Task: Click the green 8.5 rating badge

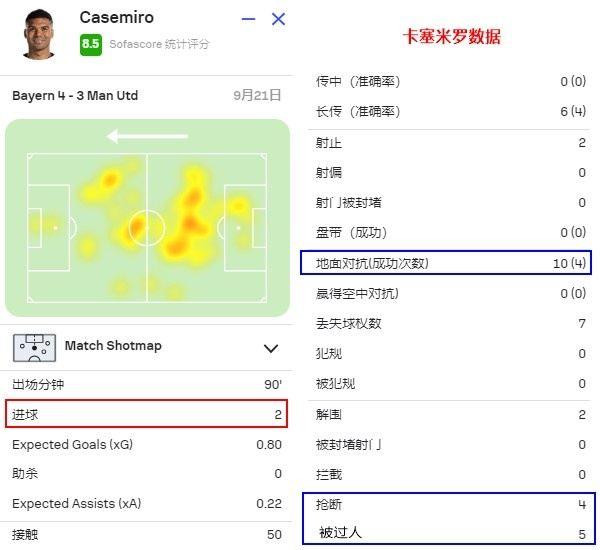Action: coord(91,44)
